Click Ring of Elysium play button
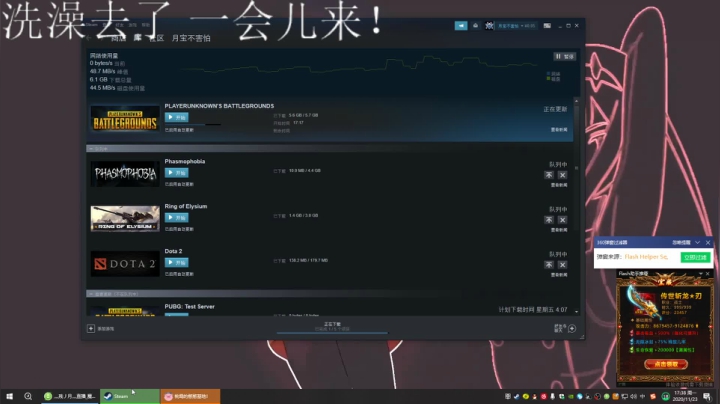 coord(176,218)
